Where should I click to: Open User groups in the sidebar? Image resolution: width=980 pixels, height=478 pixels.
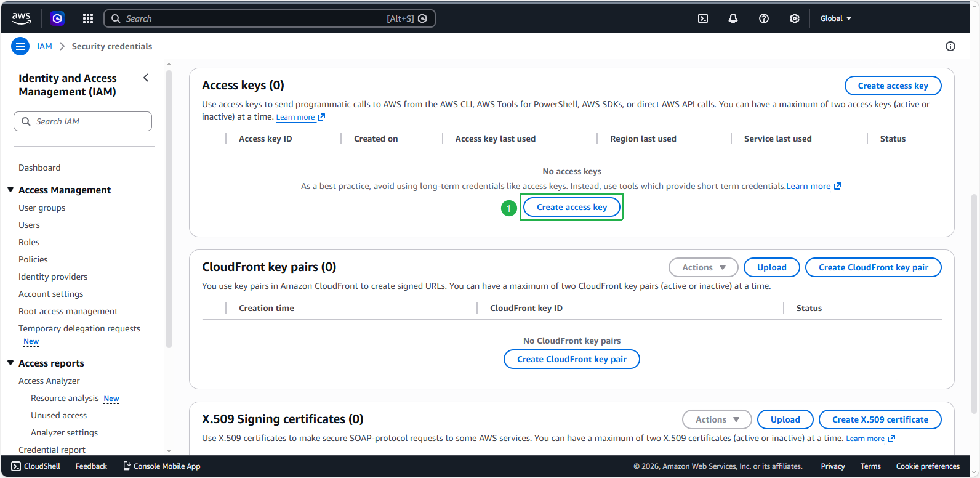[42, 208]
